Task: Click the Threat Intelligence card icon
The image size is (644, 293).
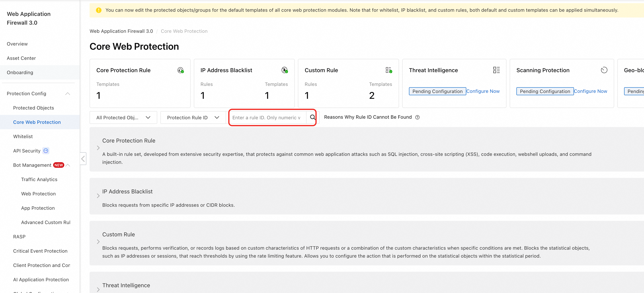Action: (496, 70)
